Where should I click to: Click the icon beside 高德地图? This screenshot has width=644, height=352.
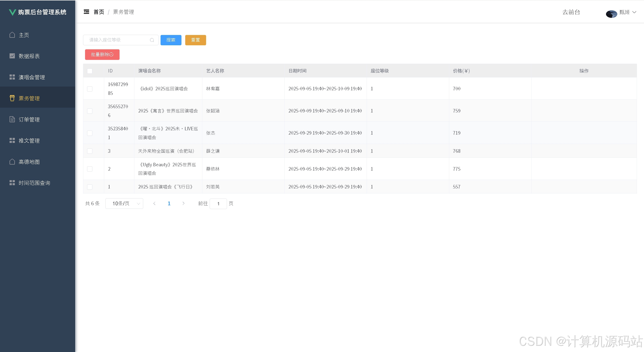[12, 162]
